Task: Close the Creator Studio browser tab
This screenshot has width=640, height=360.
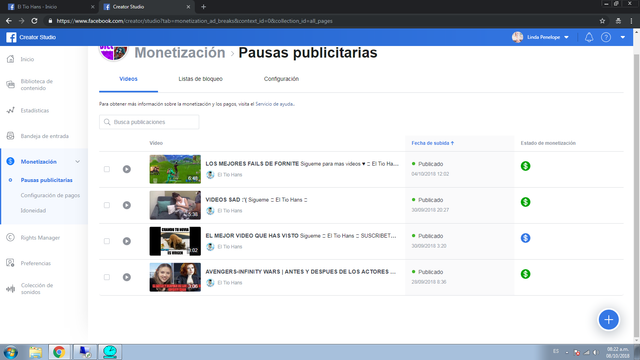Action: [x=188, y=7]
